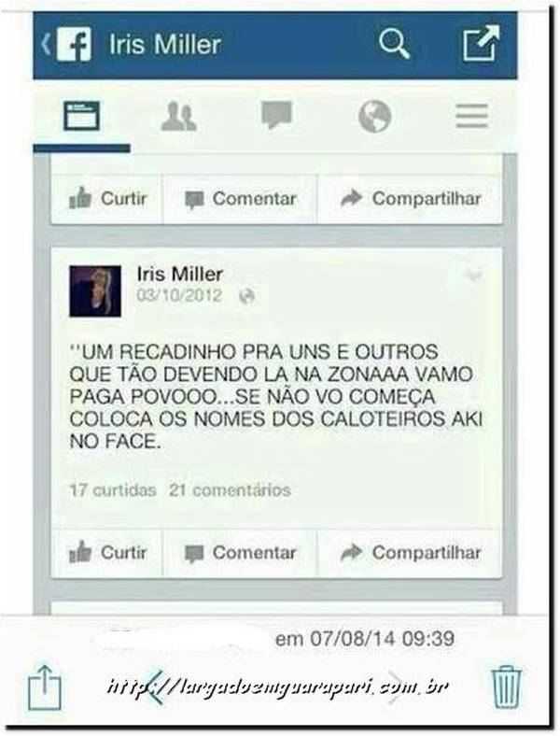Expand the post options dropdown arrow

click(474, 275)
